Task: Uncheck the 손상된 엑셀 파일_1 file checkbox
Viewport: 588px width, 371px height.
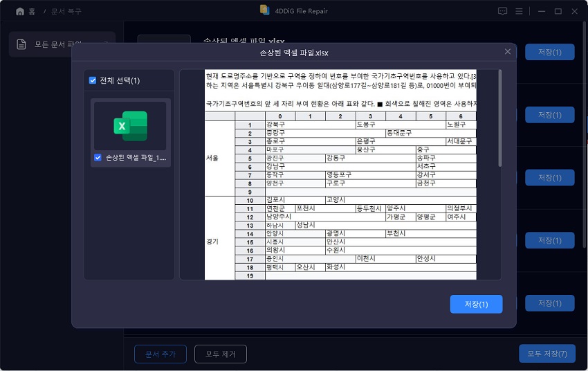Action: pyautogui.click(x=98, y=158)
